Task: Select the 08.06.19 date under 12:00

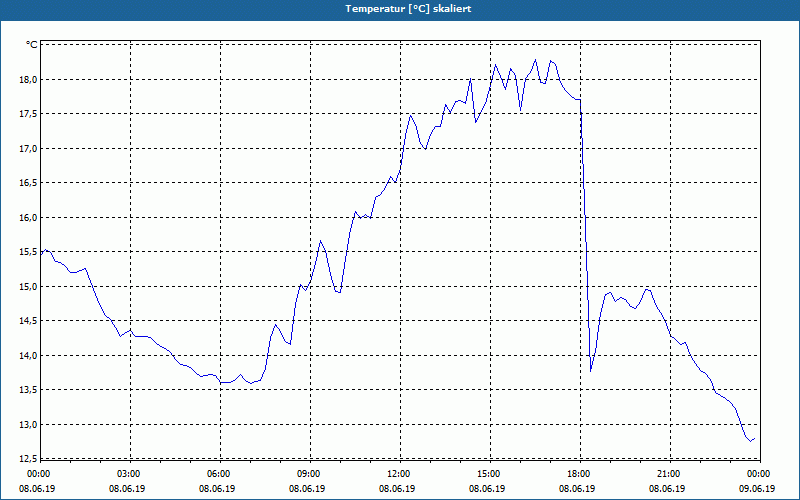Action: [x=397, y=488]
